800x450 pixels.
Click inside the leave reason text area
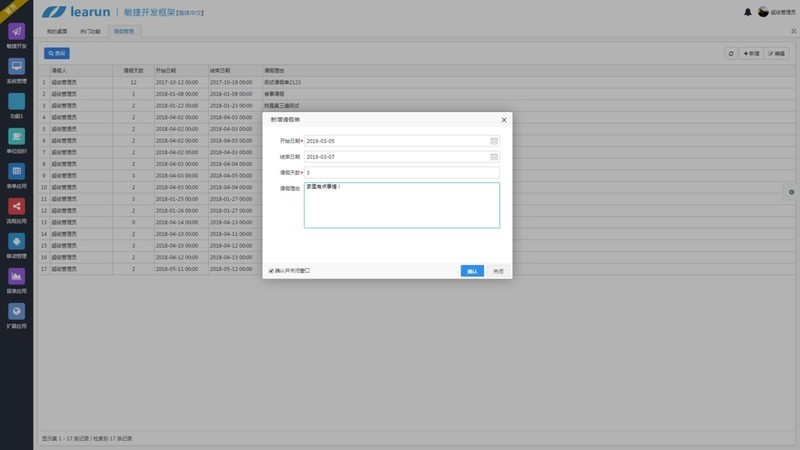402,205
